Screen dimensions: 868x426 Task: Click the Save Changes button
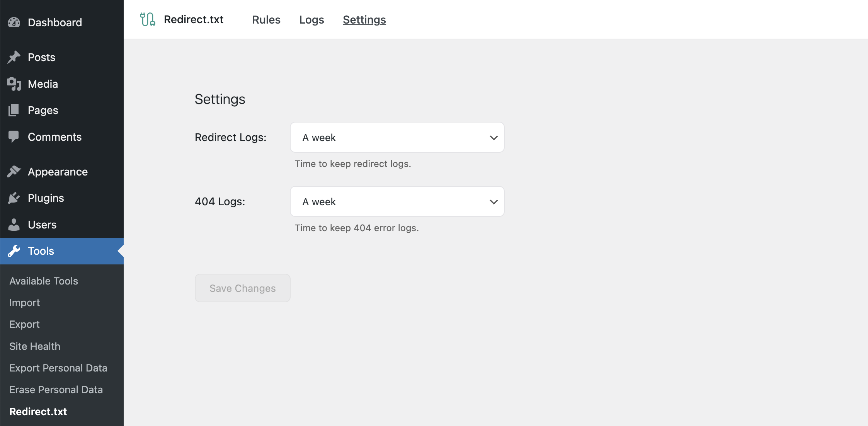pyautogui.click(x=242, y=288)
